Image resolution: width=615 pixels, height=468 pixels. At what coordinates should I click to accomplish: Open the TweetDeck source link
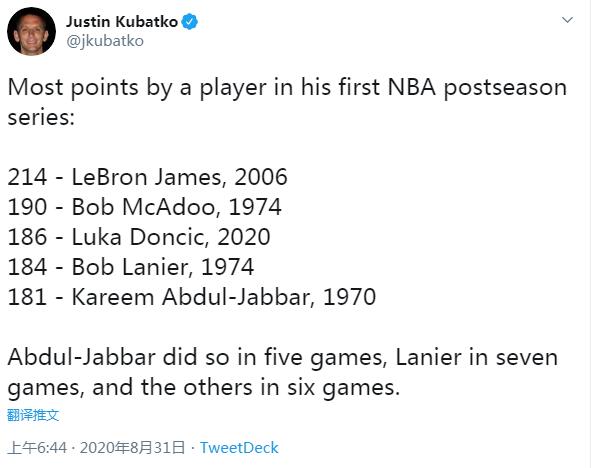click(x=239, y=448)
